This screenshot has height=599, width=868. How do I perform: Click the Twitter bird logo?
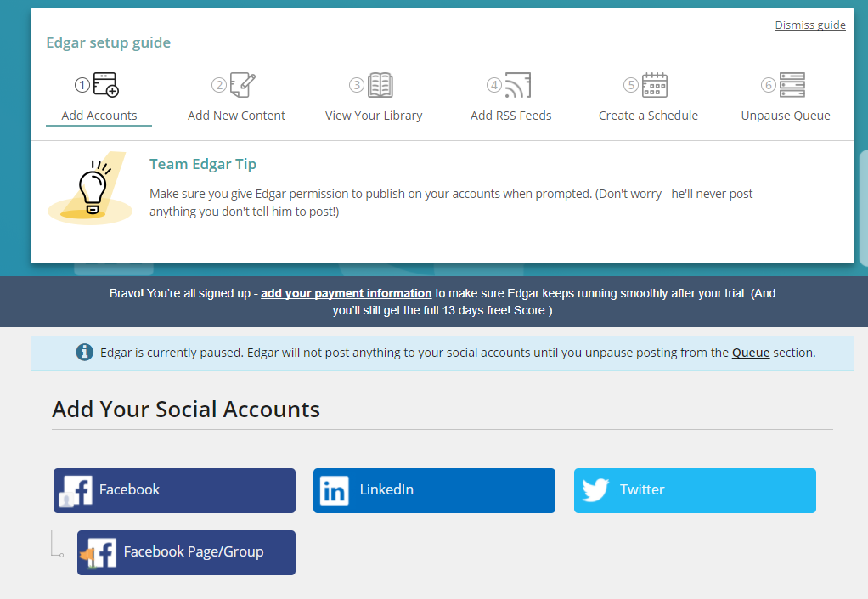click(595, 490)
